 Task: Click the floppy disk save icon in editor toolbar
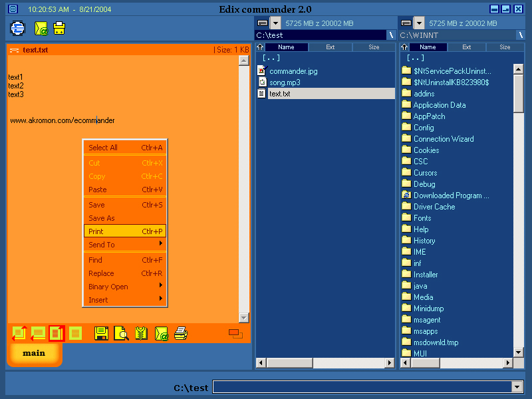click(x=101, y=334)
